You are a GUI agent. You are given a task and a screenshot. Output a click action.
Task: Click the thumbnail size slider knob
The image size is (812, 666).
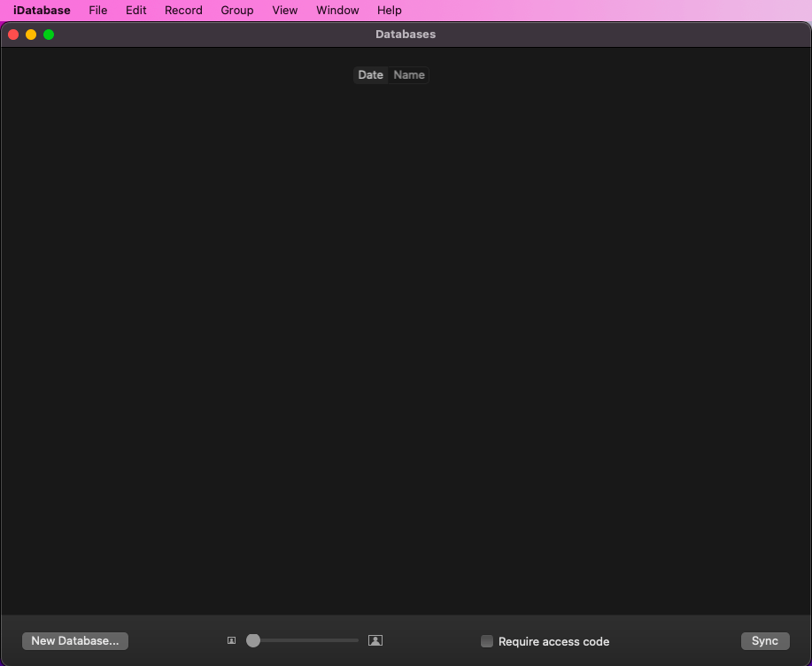(x=253, y=640)
